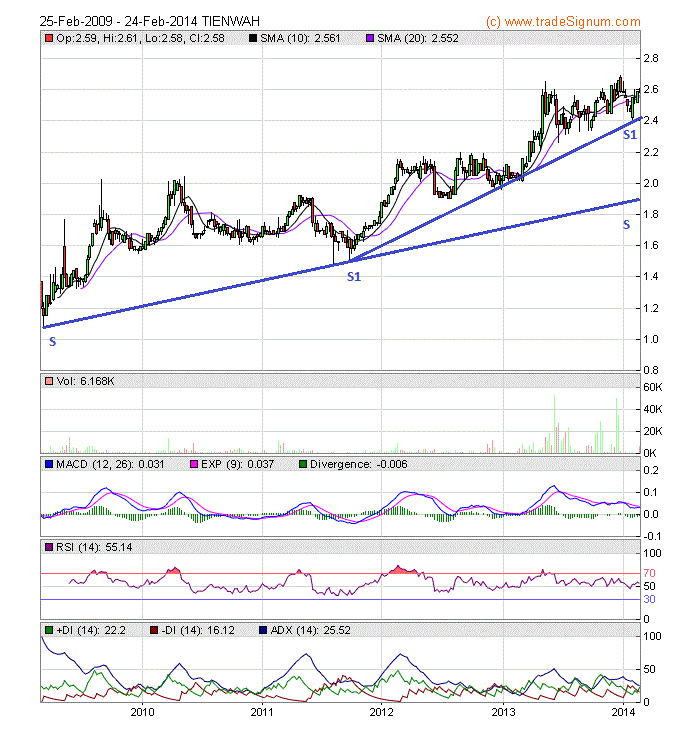This screenshot has height=733, width=680.
Task: Click the 0.2 MACD axis label
Action: (x=651, y=470)
